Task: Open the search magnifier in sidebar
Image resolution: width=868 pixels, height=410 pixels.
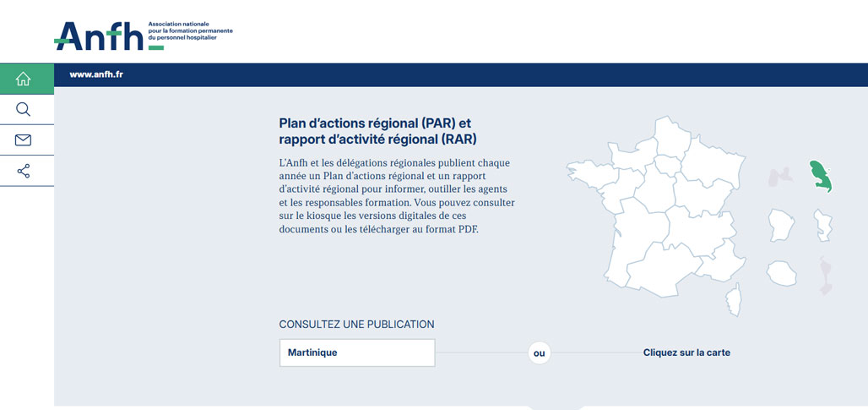Action: (x=24, y=109)
